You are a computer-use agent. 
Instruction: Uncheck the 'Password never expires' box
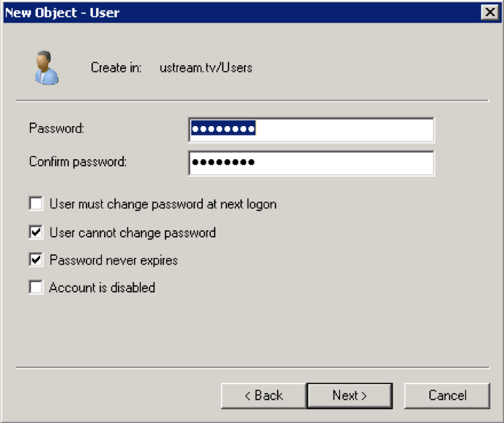36,260
